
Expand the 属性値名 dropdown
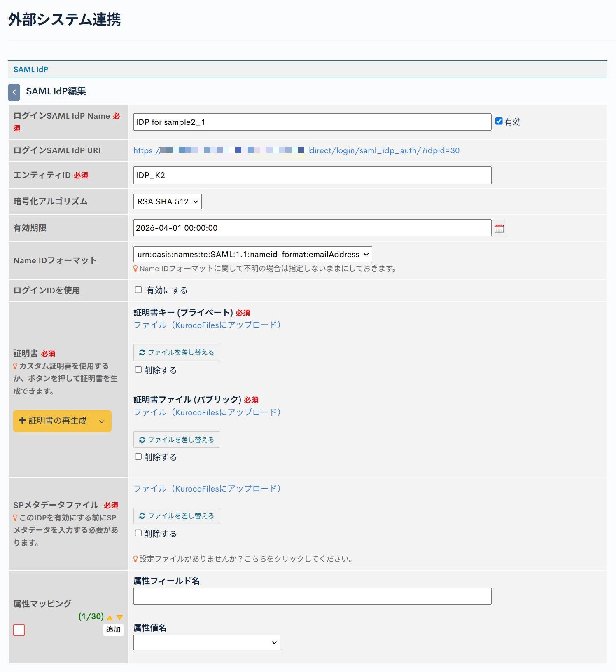click(x=207, y=643)
